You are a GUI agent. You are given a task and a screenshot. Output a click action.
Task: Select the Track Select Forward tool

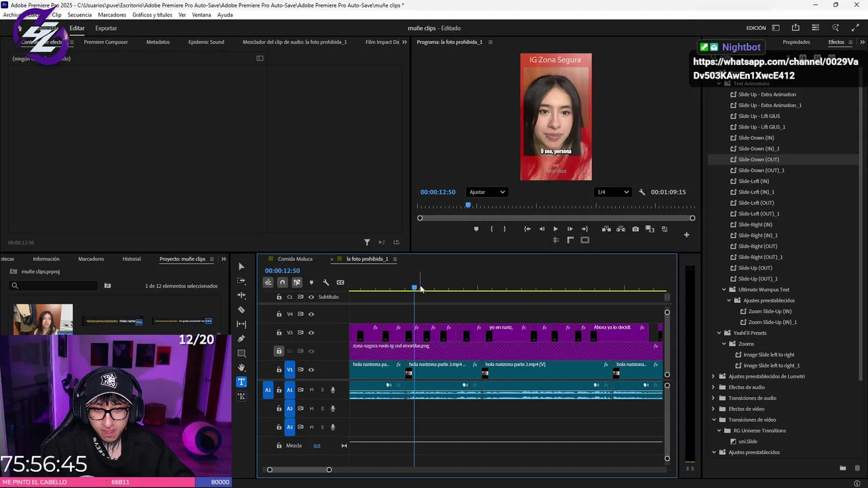coord(241,281)
